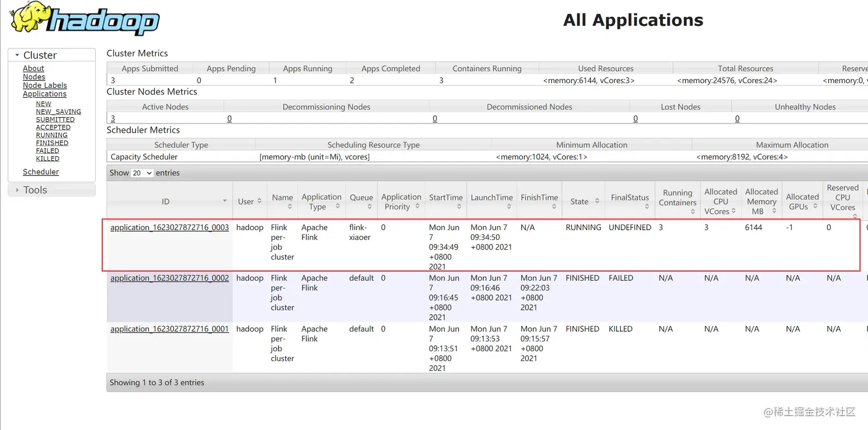Click the All Applications page title
Screen dimensions: 868x430
coord(633,20)
